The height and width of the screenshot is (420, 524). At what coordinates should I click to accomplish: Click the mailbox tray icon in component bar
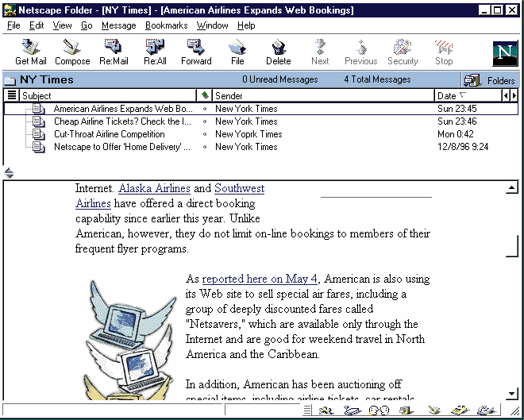353,410
